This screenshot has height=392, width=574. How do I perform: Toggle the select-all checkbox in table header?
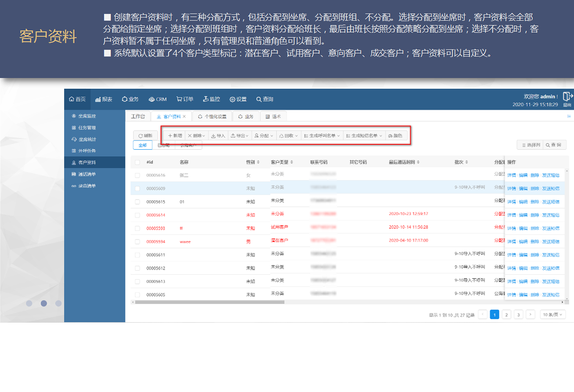click(138, 162)
